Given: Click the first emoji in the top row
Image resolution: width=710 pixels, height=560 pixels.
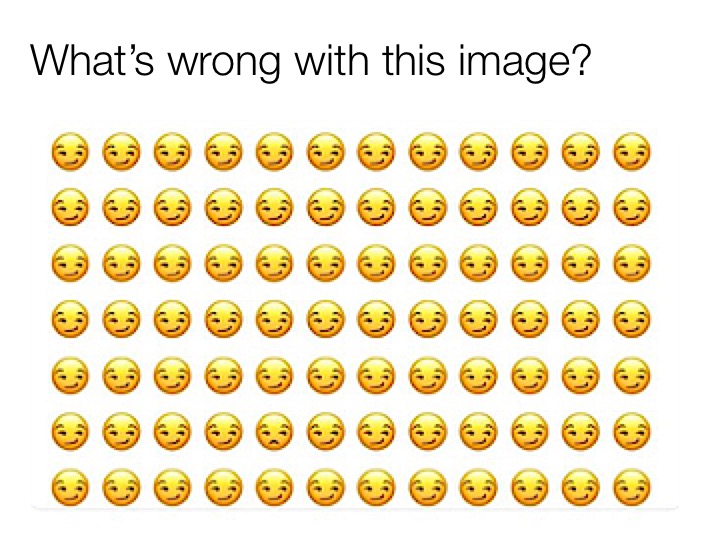Looking at the screenshot, I should pos(69,151).
